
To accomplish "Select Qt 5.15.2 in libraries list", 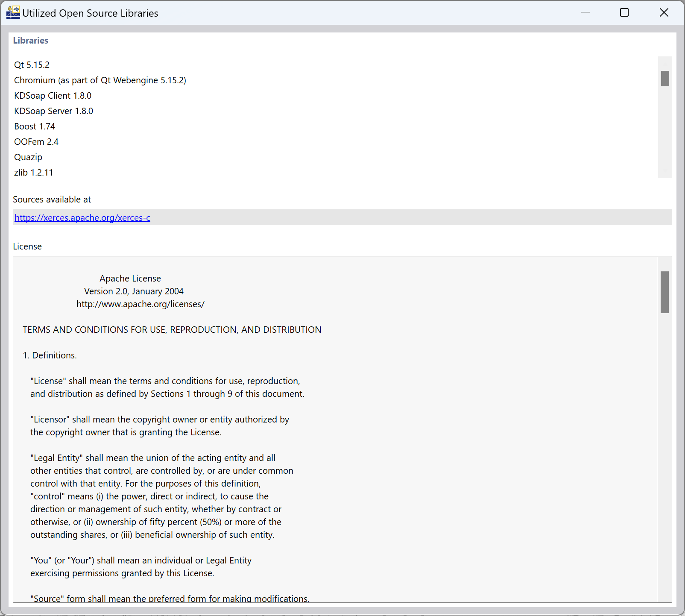I will click(x=32, y=65).
